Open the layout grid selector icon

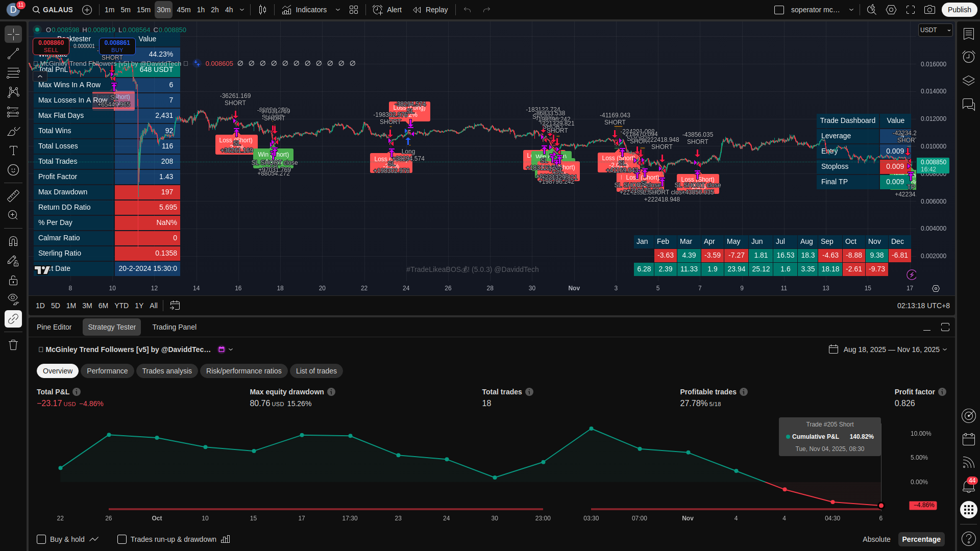(x=354, y=10)
